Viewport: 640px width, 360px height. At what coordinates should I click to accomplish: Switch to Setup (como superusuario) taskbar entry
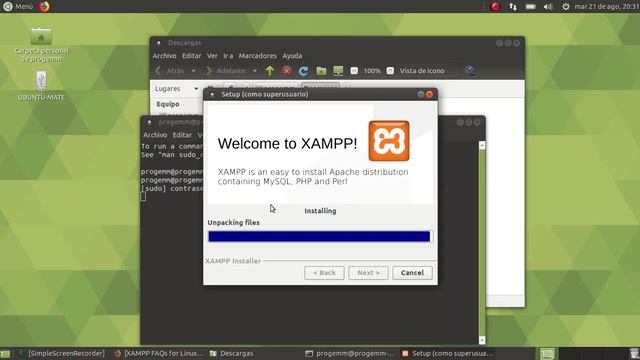coord(447,353)
